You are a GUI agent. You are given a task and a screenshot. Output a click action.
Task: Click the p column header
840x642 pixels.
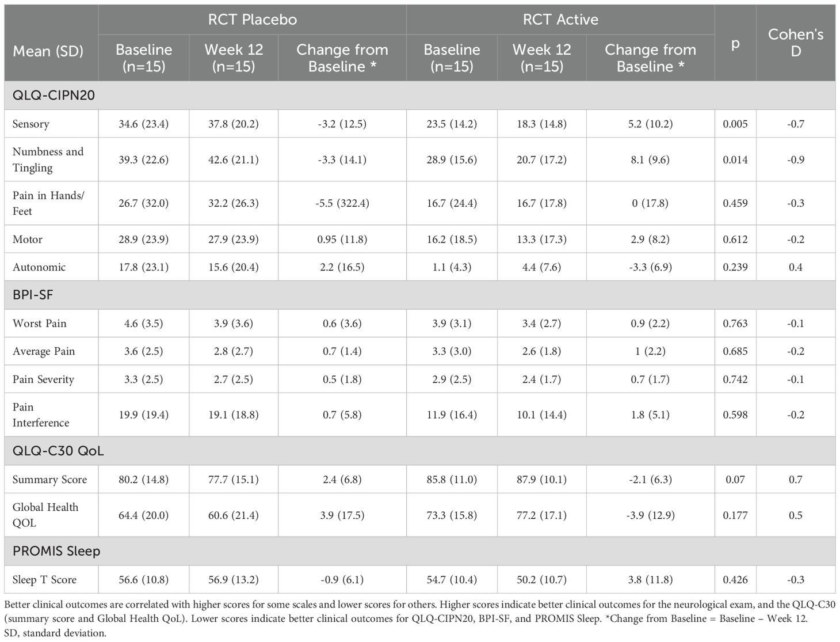(735, 43)
